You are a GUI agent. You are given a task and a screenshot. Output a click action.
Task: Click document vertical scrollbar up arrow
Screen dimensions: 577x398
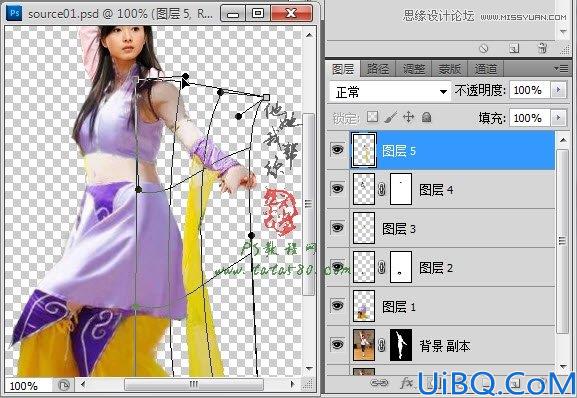309,35
